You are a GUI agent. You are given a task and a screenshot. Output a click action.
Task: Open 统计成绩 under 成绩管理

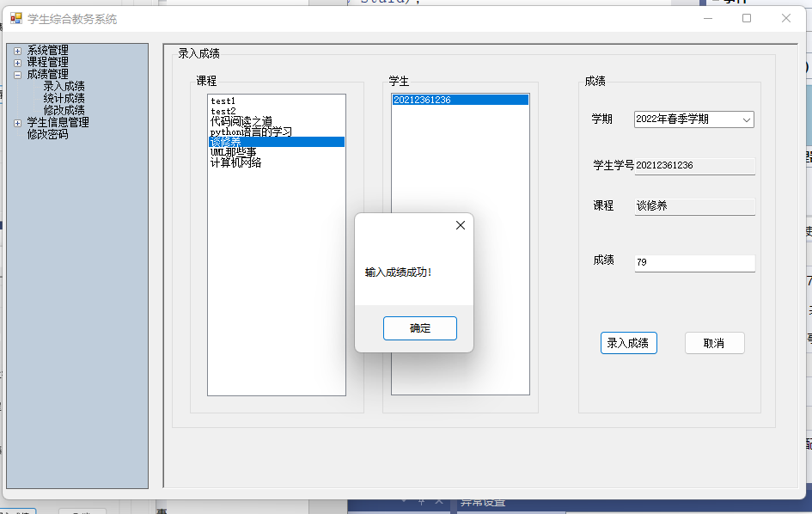[64, 98]
